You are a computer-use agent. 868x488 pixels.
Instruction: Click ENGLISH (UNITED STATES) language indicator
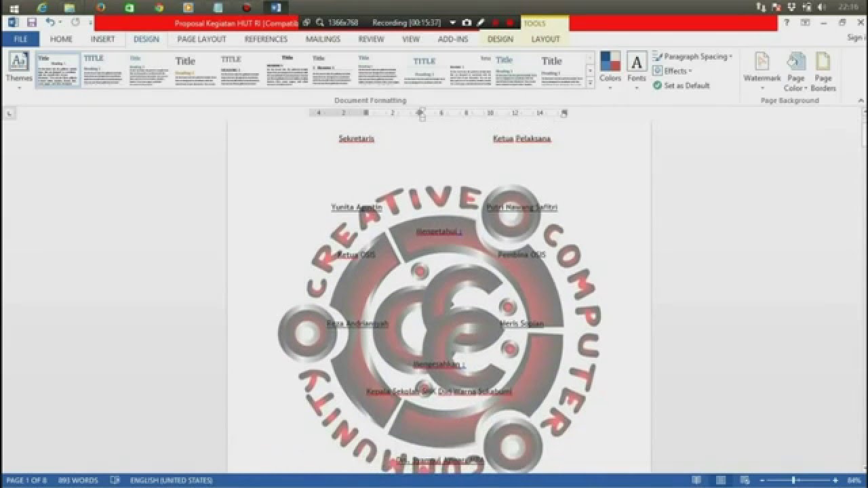[x=171, y=481]
